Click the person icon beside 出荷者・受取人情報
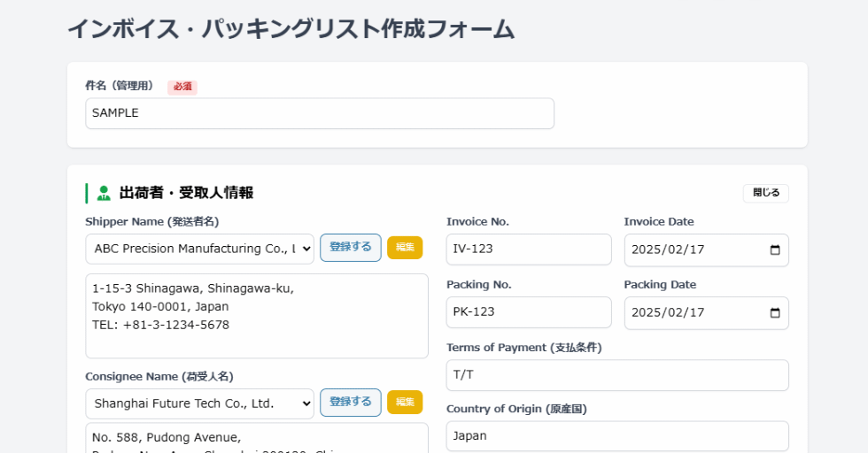868x453 pixels. click(x=104, y=193)
